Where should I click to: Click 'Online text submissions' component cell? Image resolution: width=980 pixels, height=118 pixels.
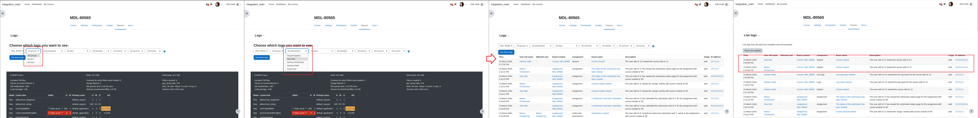click(x=578, y=115)
